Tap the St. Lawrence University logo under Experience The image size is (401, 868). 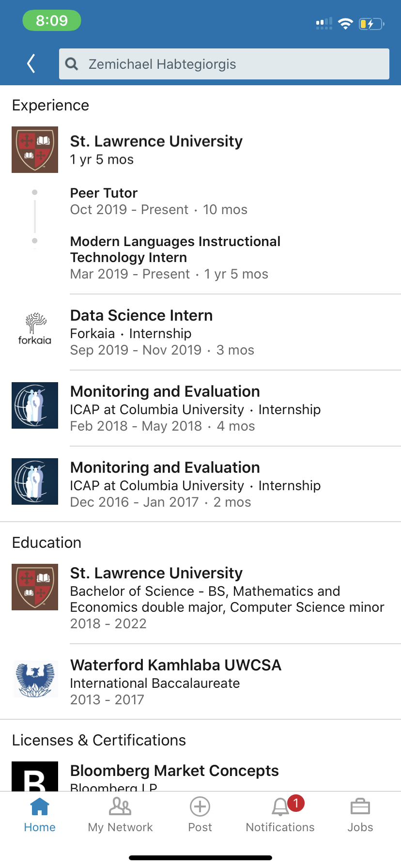tap(35, 150)
